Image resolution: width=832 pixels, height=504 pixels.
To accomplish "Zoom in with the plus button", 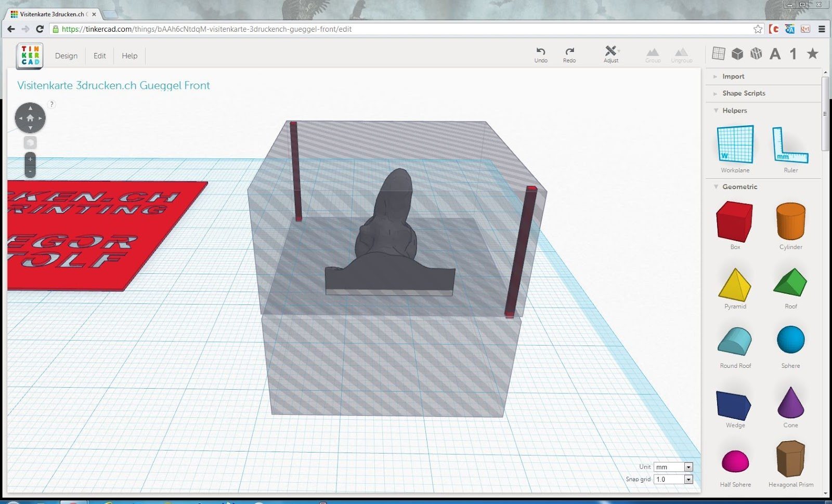I will (30, 159).
